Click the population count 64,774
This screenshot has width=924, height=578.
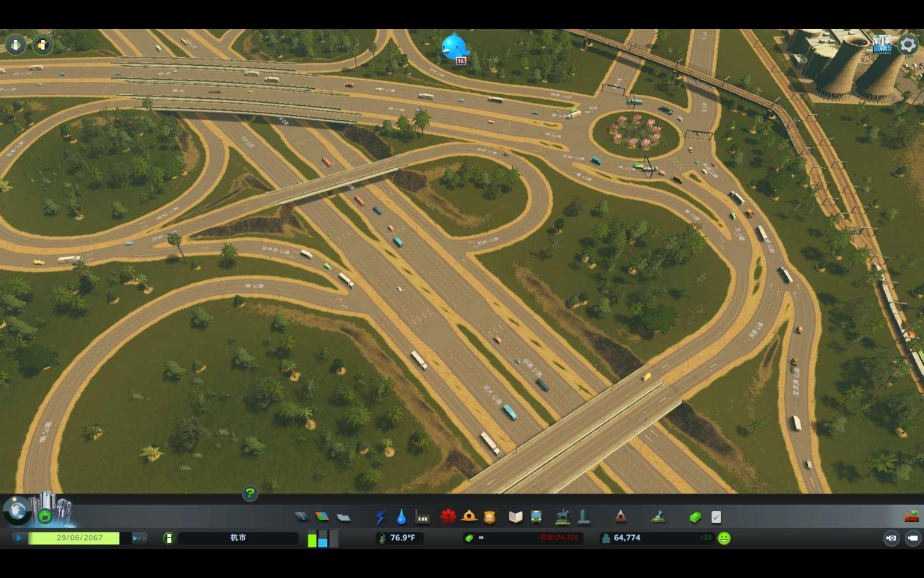coord(627,538)
